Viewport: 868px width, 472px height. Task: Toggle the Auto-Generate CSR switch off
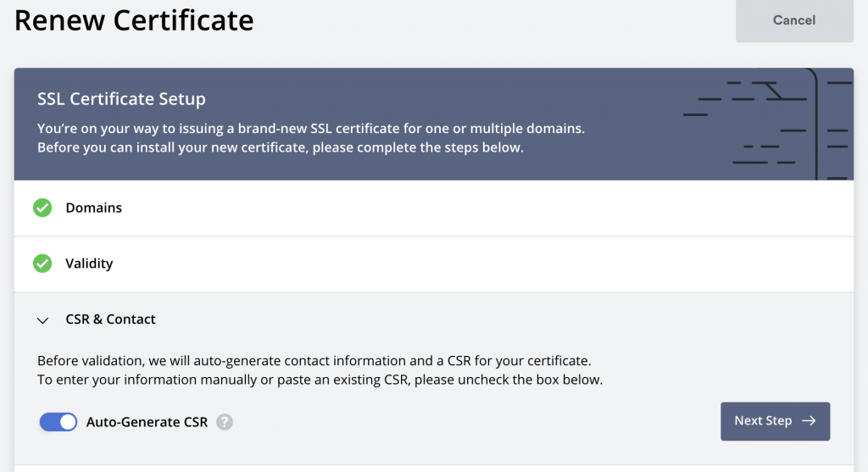coord(58,421)
